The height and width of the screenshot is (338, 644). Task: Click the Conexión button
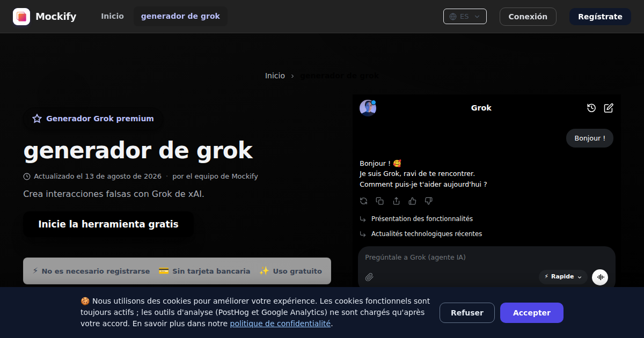[528, 17]
